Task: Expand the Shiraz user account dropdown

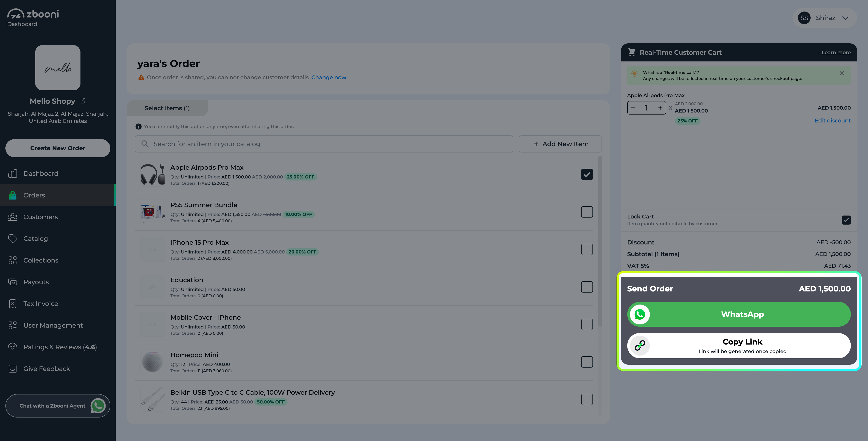Action: click(845, 18)
